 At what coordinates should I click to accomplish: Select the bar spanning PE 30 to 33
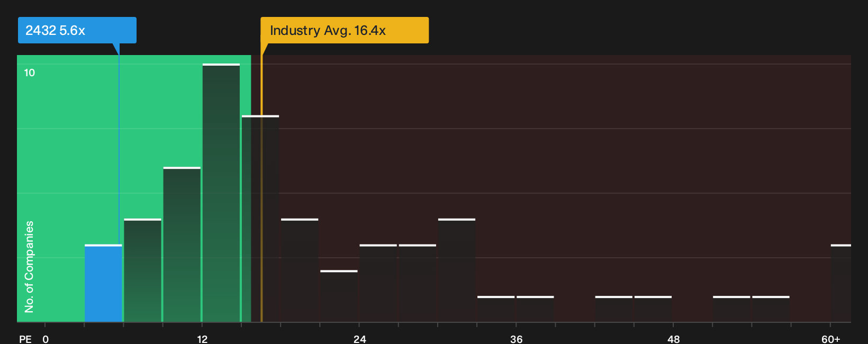coord(457,270)
